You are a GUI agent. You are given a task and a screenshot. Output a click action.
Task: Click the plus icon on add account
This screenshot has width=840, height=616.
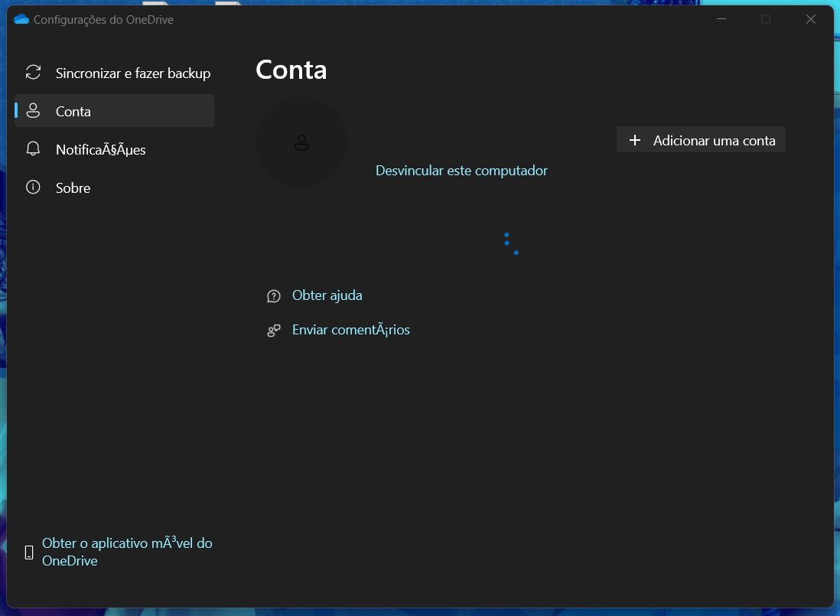[635, 140]
